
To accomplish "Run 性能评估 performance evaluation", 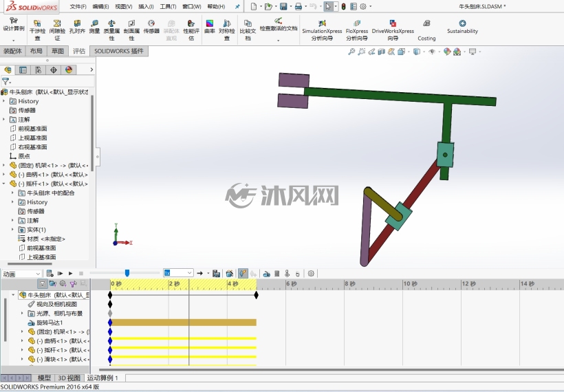I will pyautogui.click(x=191, y=30).
